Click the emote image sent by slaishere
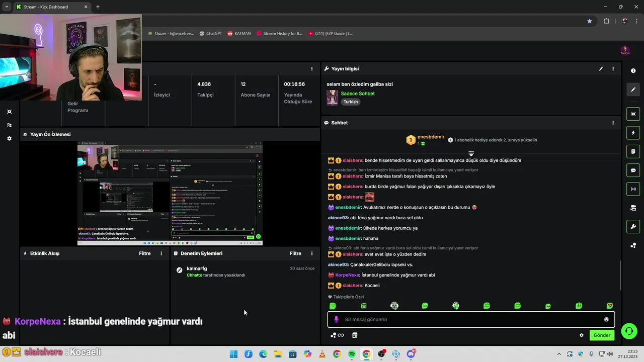The image size is (644, 362). coord(369,197)
